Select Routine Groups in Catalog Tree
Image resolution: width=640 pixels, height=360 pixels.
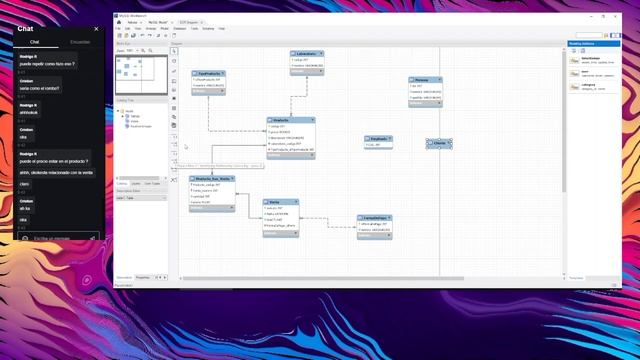click(x=141, y=126)
